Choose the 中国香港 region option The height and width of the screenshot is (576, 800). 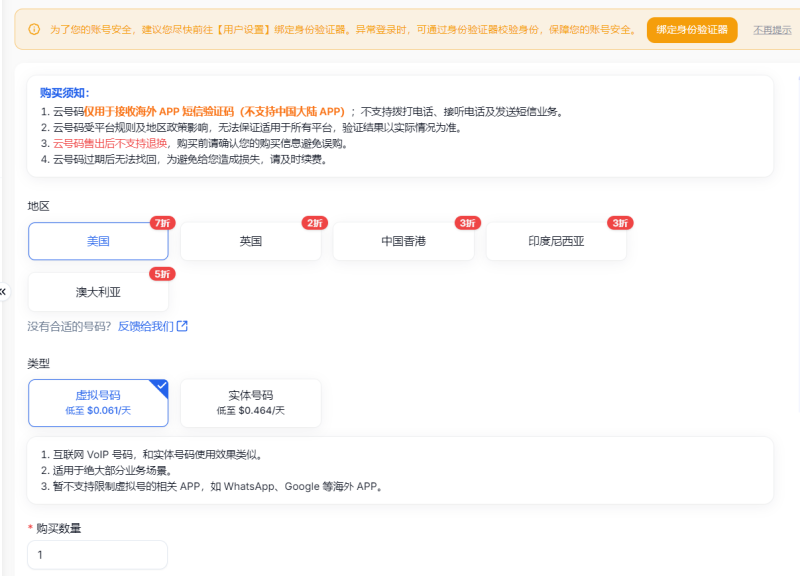404,241
